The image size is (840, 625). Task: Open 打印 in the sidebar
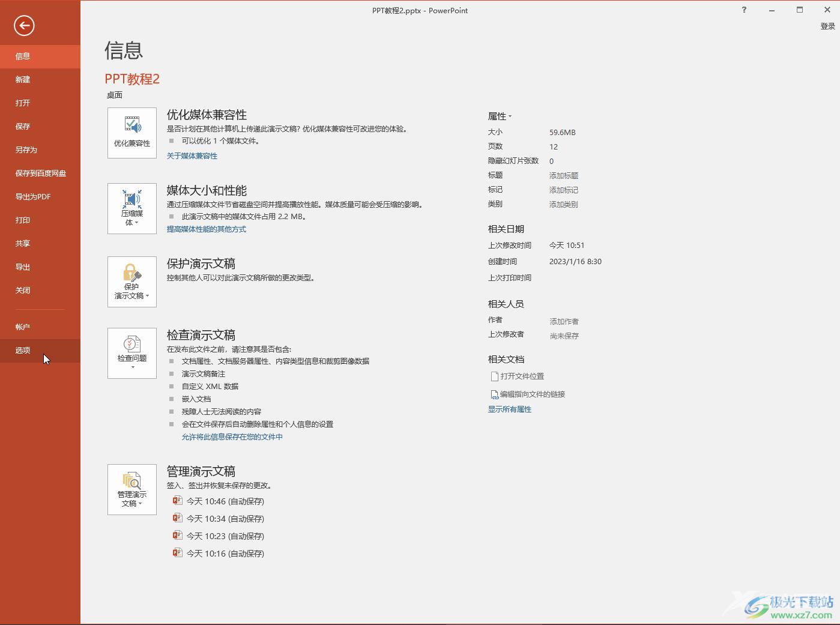click(x=40, y=220)
